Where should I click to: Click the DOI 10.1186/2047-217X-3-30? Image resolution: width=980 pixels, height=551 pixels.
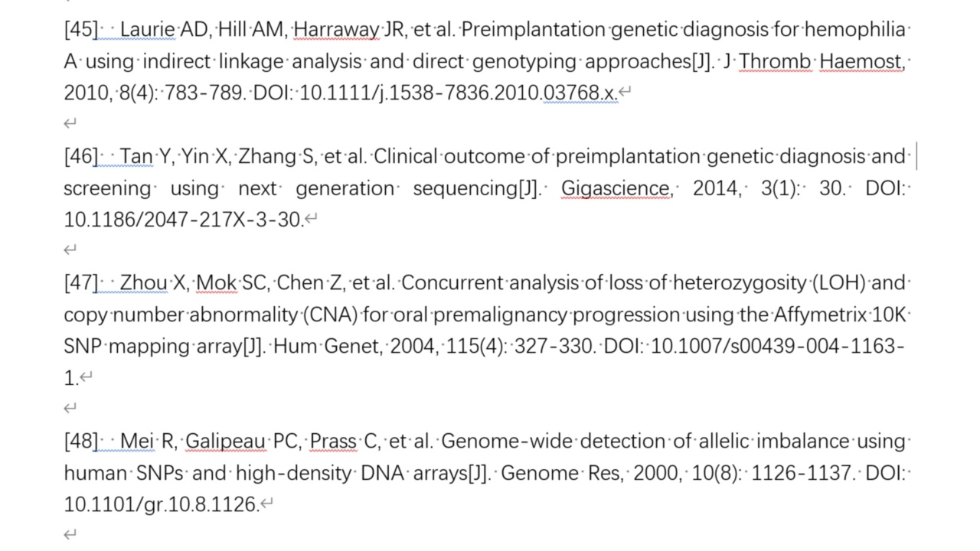(184, 220)
